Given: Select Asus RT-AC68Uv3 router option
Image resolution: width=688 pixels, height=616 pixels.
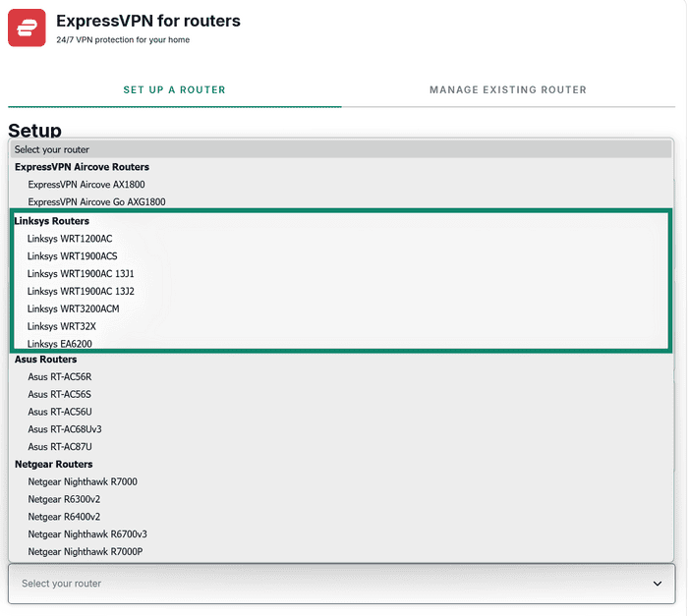Looking at the screenshot, I should coord(341,429).
